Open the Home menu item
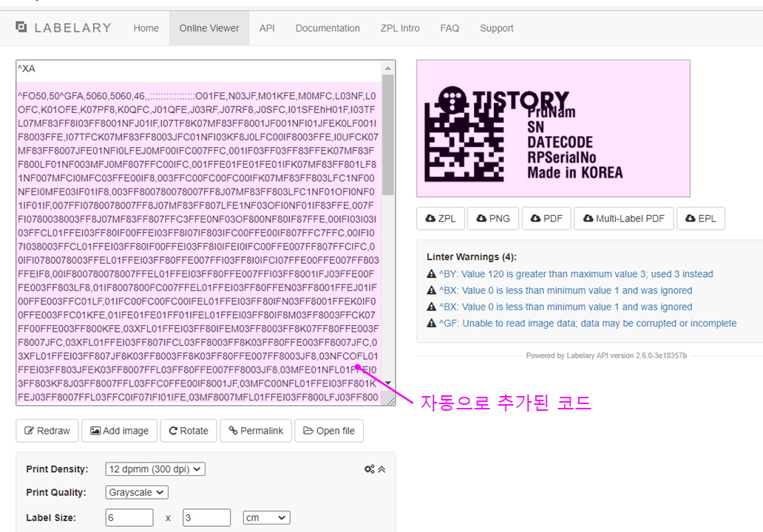Viewport: 763px width, 532px height. click(146, 28)
